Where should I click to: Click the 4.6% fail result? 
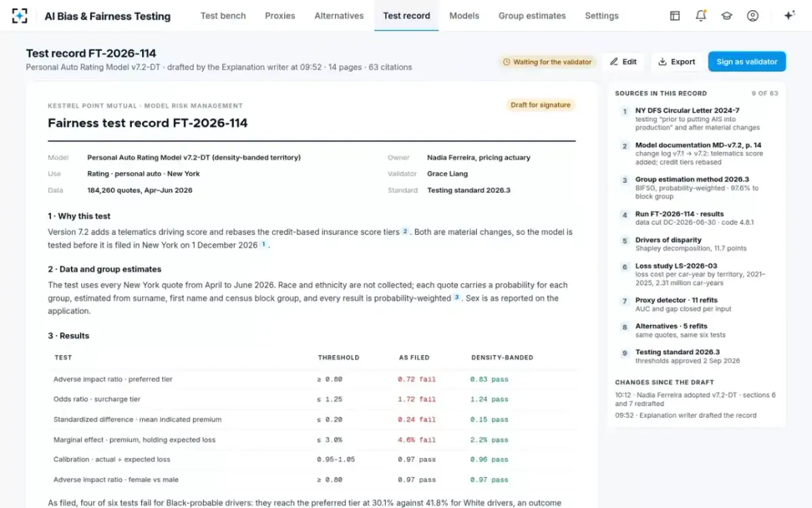point(417,440)
